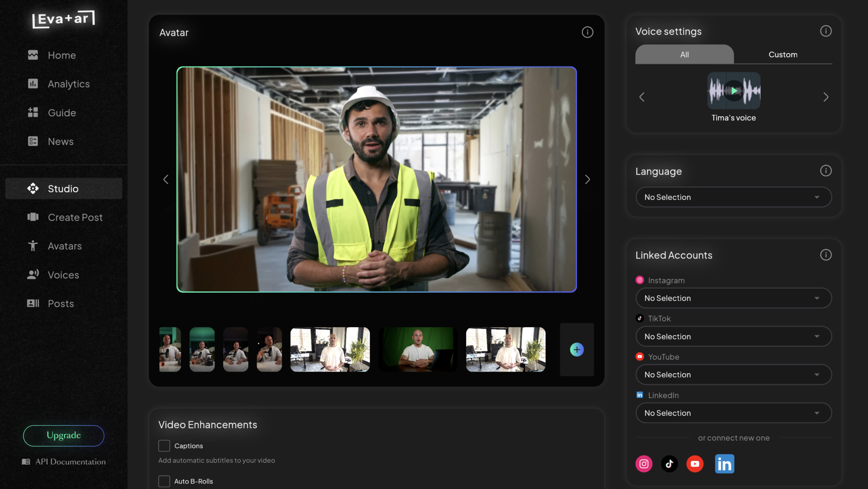The image size is (868, 489).
Task: Connect a new LinkedIn account icon
Action: coord(724,464)
